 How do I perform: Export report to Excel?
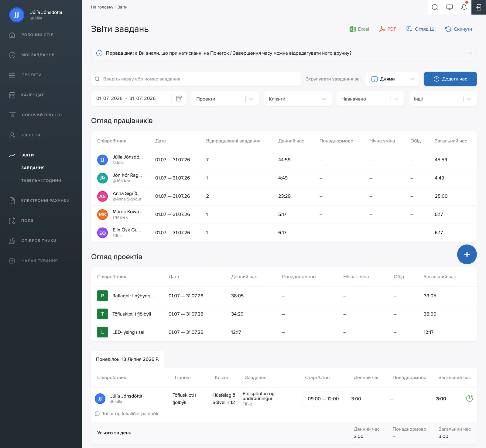point(359,29)
